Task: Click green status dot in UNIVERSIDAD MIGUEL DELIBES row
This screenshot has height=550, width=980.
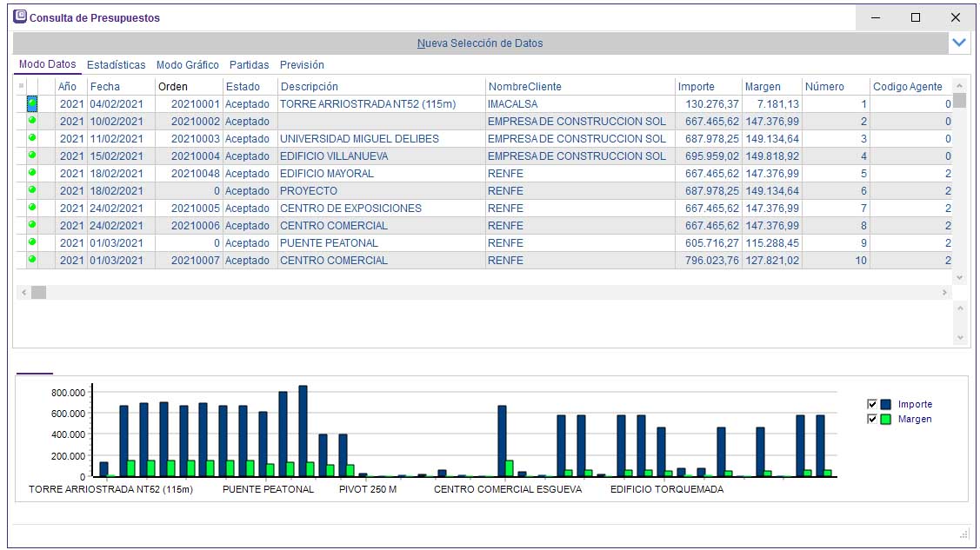Action: coord(33,138)
